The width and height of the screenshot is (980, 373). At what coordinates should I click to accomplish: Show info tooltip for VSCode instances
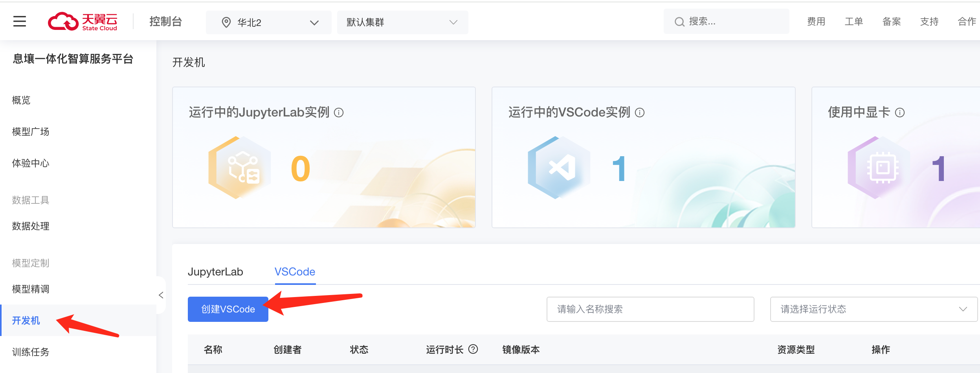click(x=640, y=113)
